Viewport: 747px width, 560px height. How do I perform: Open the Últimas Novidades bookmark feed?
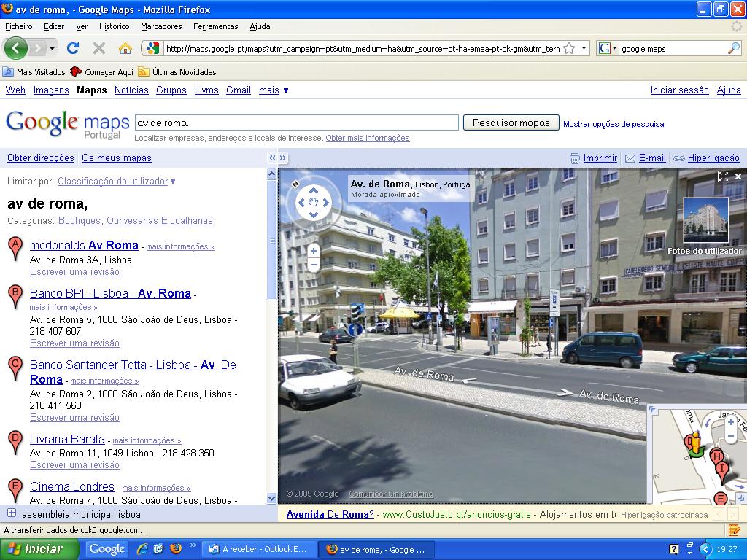177,72
